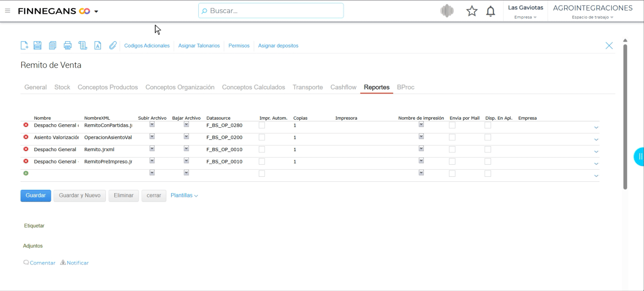Open Asignar Talonarios link

point(199,46)
